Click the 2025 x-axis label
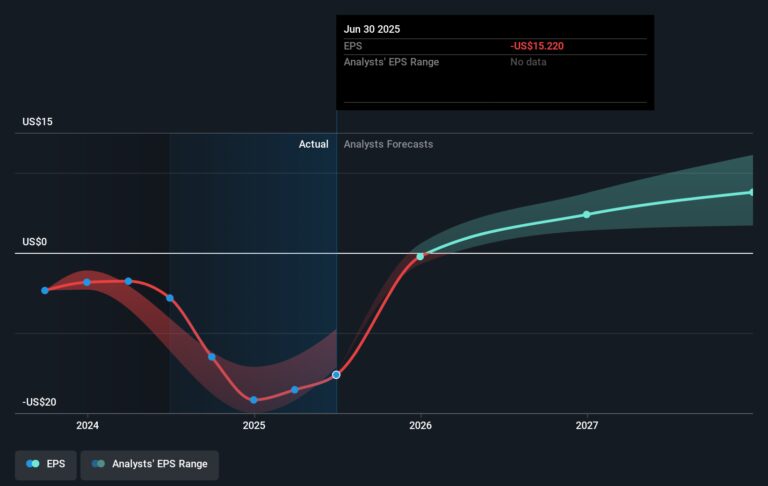Screen dimensions: 768x486 pos(254,425)
